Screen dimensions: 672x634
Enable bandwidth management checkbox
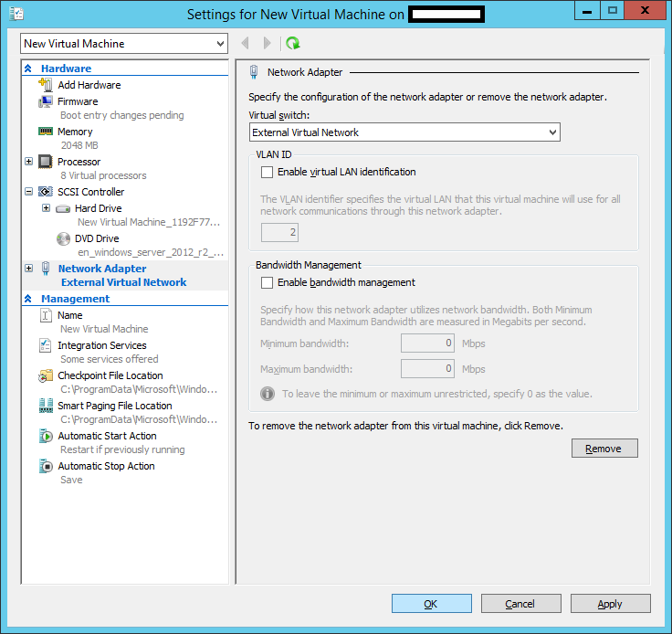point(267,283)
